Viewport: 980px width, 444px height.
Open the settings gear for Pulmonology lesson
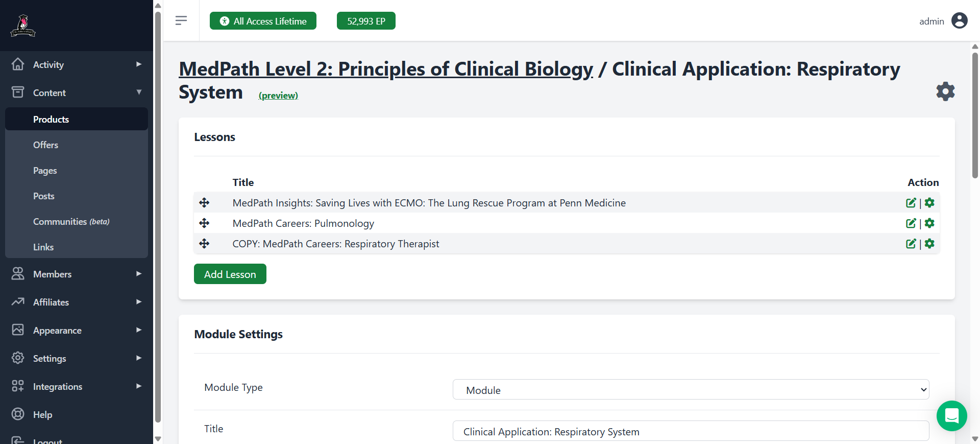(929, 223)
